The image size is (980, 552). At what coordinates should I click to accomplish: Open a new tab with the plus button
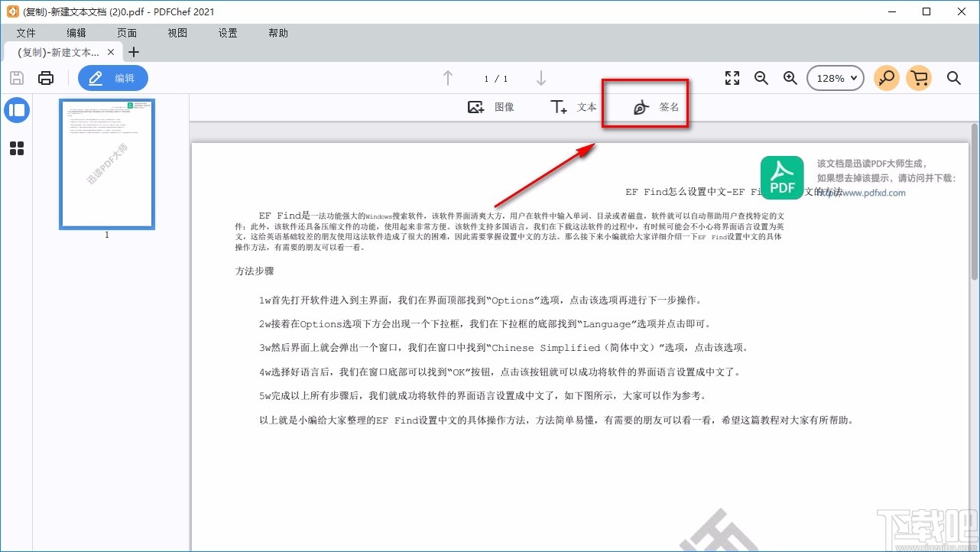134,52
